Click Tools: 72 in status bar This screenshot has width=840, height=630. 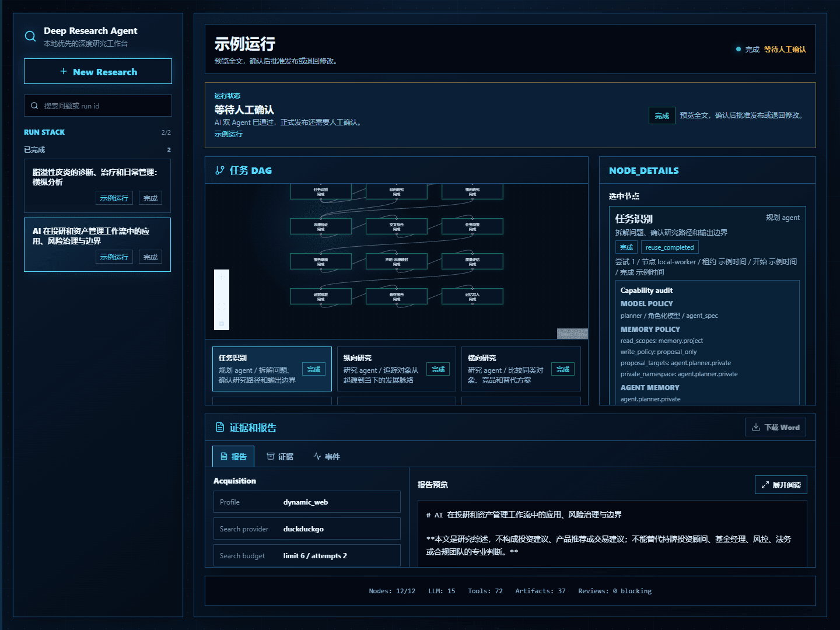(485, 591)
